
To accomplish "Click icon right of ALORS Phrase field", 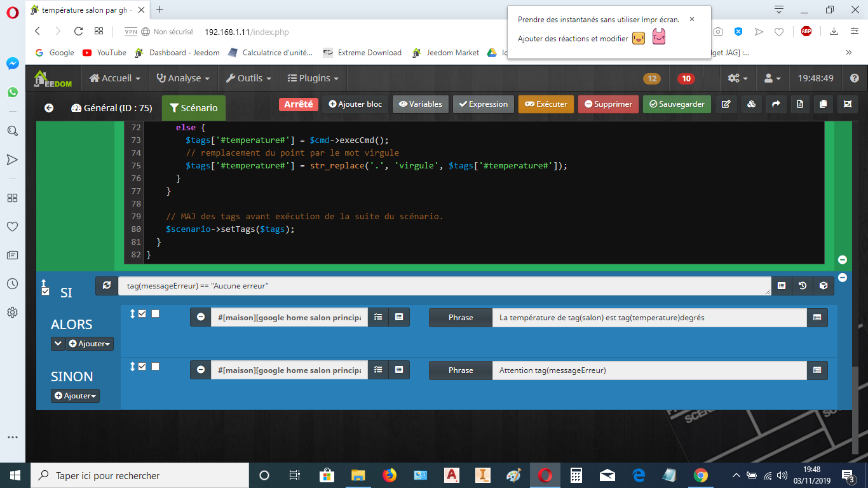I will click(x=817, y=317).
